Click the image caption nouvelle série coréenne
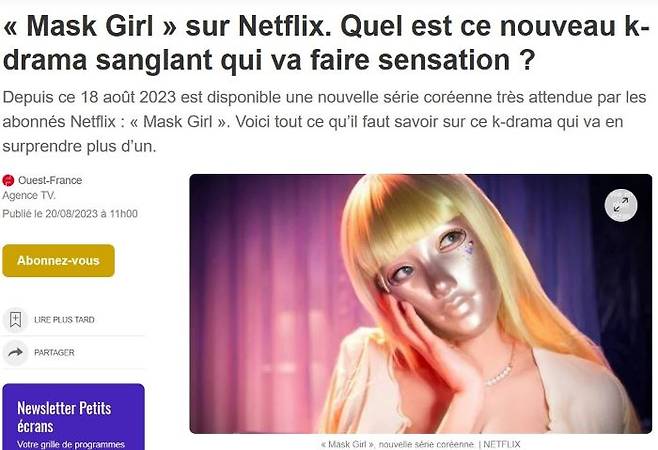The width and height of the screenshot is (658, 450). (x=426, y=444)
